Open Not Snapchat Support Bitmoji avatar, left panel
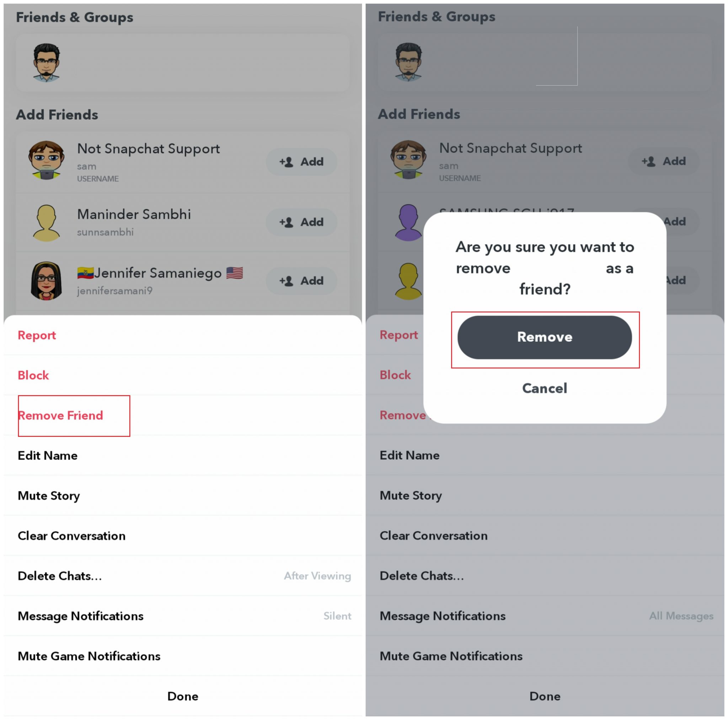This screenshot has height=720, width=728. click(46, 161)
